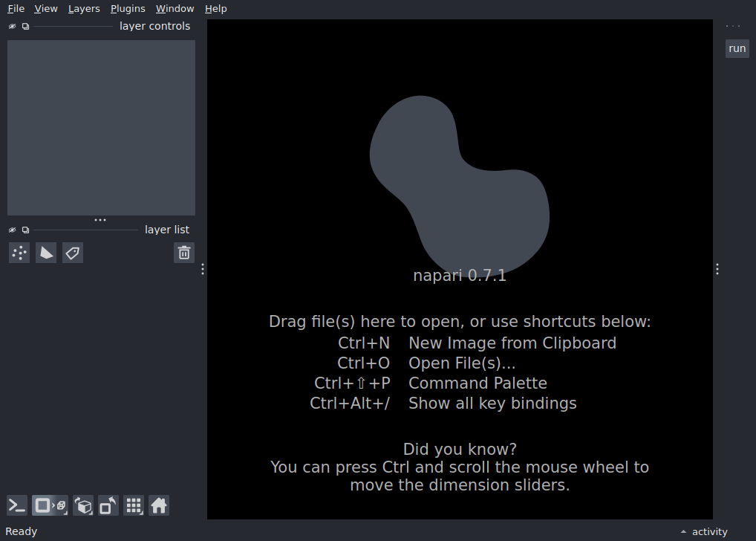Screen dimensions: 756x541
Task: Toggle grid mode
Action: 134,506
